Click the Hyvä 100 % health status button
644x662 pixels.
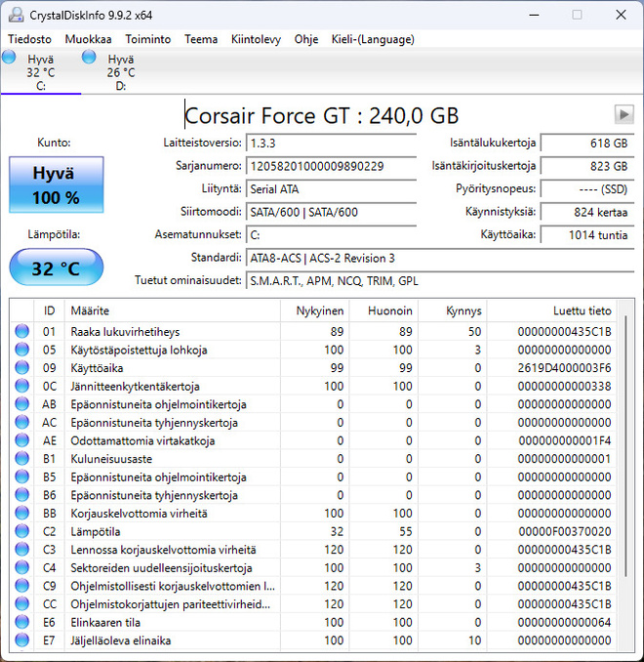click(x=57, y=185)
